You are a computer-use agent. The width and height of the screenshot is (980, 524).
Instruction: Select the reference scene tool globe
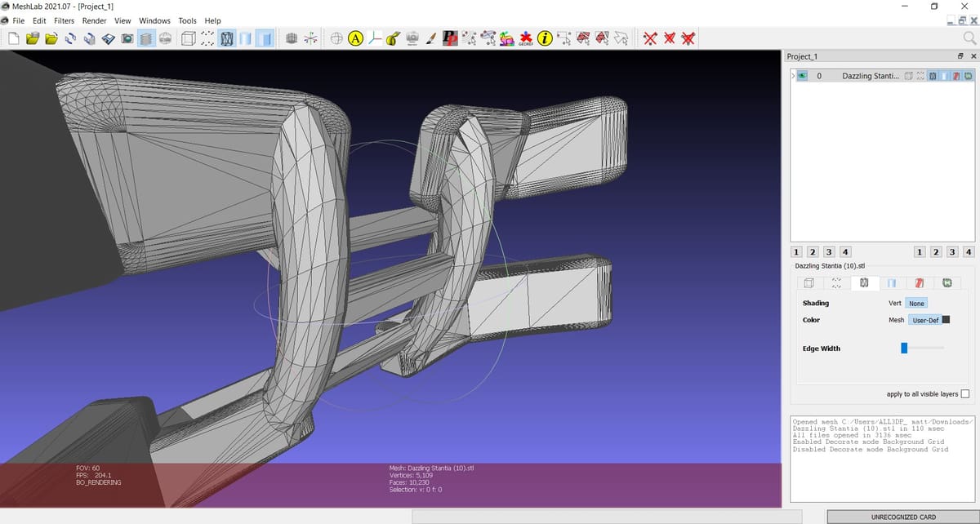[336, 38]
